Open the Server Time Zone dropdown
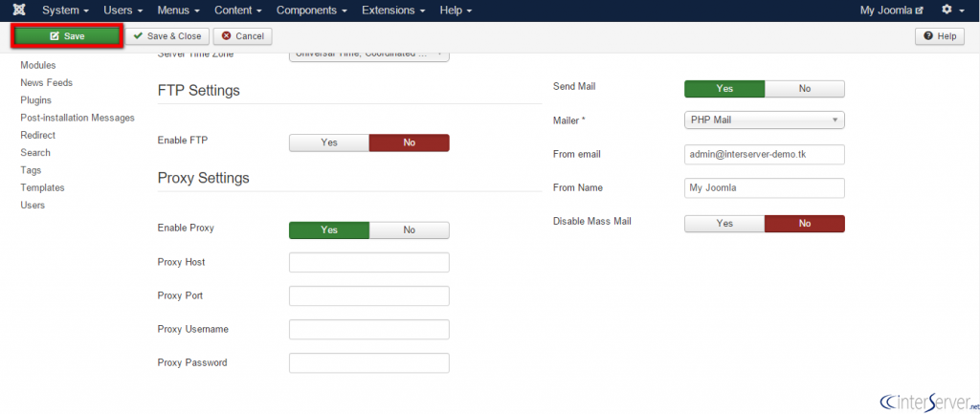 pos(369,55)
